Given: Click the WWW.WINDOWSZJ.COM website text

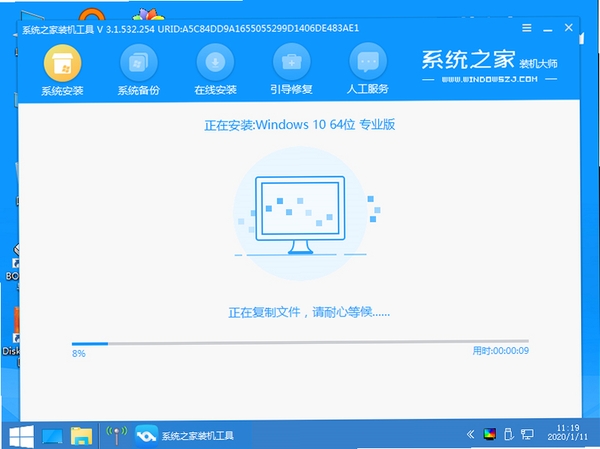Looking at the screenshot, I should point(489,79).
